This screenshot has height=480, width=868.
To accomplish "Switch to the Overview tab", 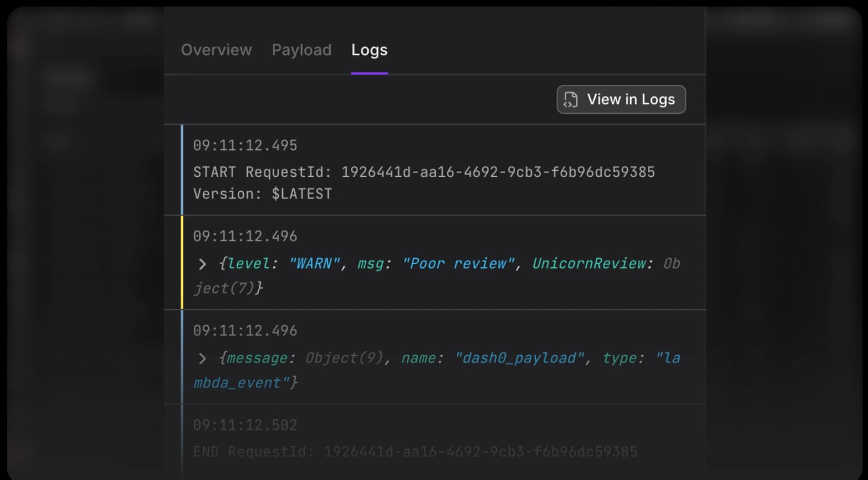I will click(216, 50).
